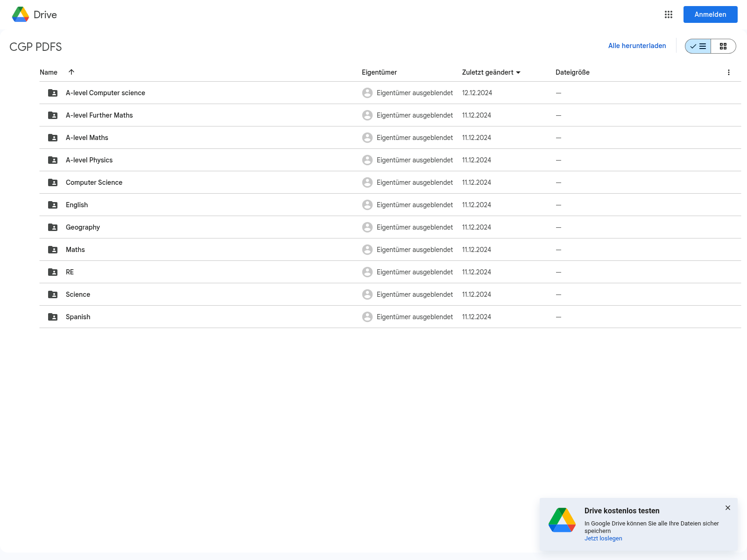This screenshot has width=747, height=560.
Task: Sort by the Name column header
Action: 49,72
